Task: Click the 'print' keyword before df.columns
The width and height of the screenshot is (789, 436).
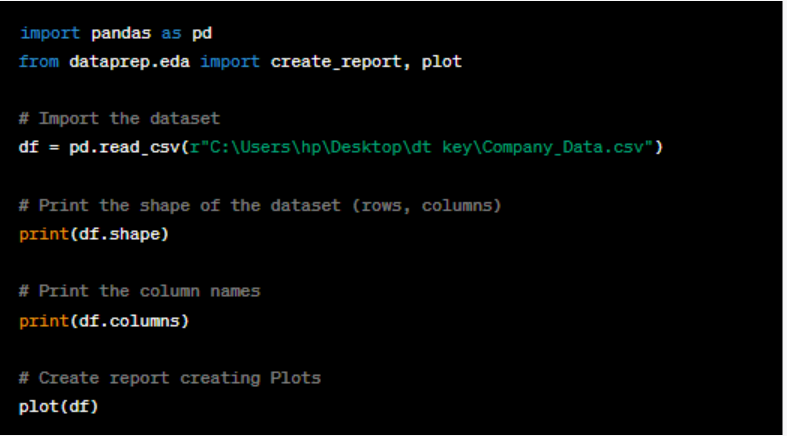Action: click(x=43, y=321)
